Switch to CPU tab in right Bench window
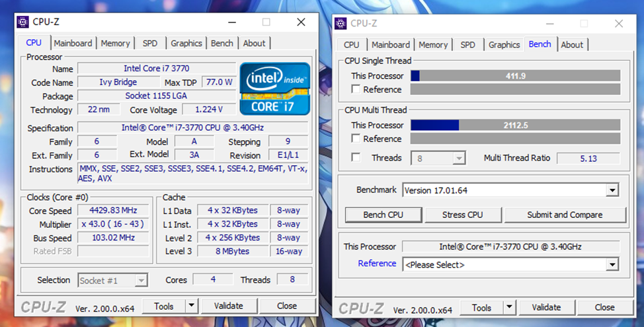Image resolution: width=644 pixels, height=327 pixels. coord(352,45)
